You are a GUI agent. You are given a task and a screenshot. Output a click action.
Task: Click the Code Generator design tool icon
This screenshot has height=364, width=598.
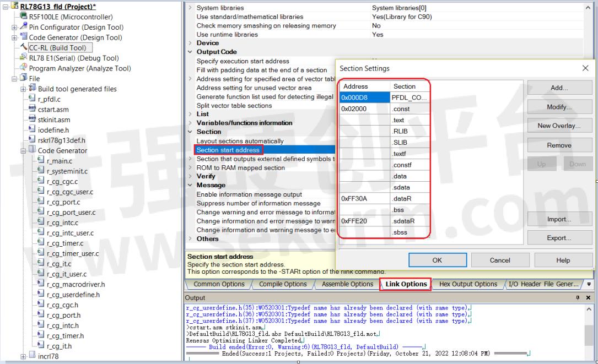coord(24,37)
